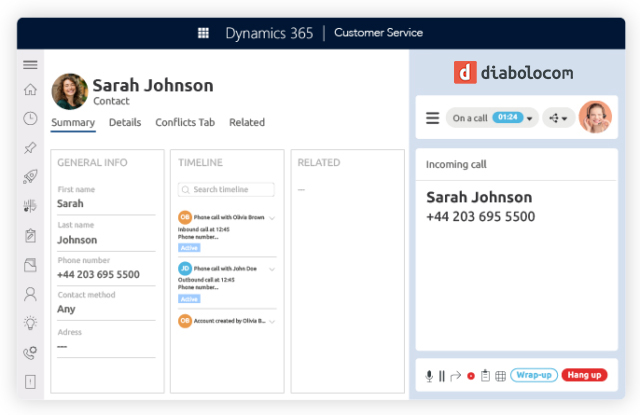
Task: Click the OB avatar on Olivia Brown call
Action: click(x=185, y=217)
